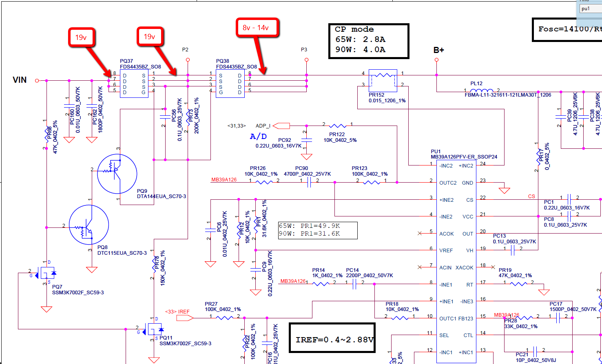This screenshot has width=602, height=364.
Task: Click the find field containing "pu1"
Action: 591,9
